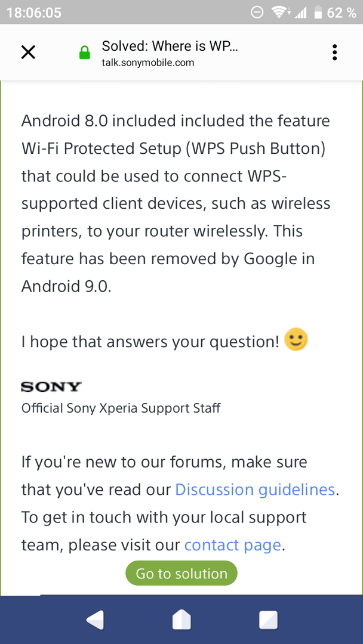Open the Discussion guidelines link
363x644 pixels.
(x=255, y=490)
